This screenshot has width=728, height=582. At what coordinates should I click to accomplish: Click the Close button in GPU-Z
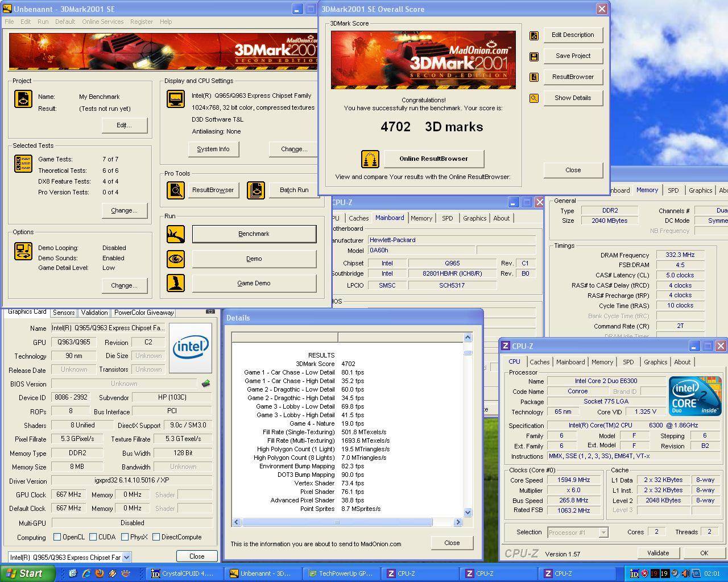pyautogui.click(x=197, y=556)
